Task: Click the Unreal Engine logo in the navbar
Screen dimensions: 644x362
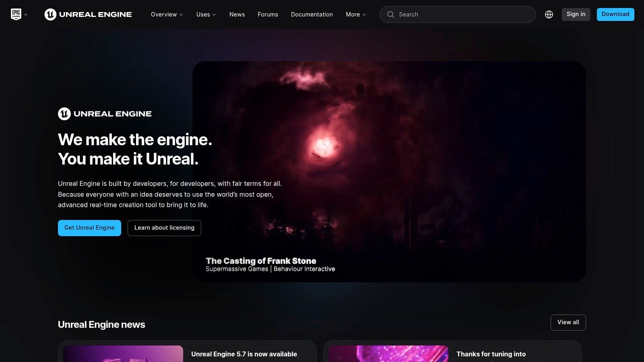Action: [88, 14]
